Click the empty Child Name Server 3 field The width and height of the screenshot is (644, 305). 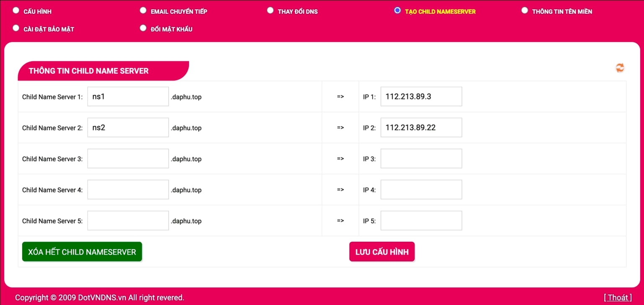[128, 159]
